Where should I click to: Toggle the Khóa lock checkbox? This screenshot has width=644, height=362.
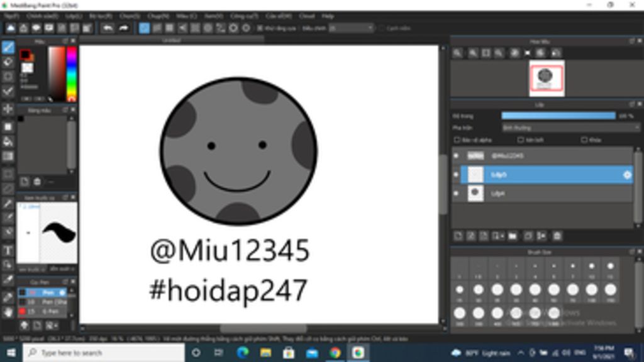(x=584, y=140)
